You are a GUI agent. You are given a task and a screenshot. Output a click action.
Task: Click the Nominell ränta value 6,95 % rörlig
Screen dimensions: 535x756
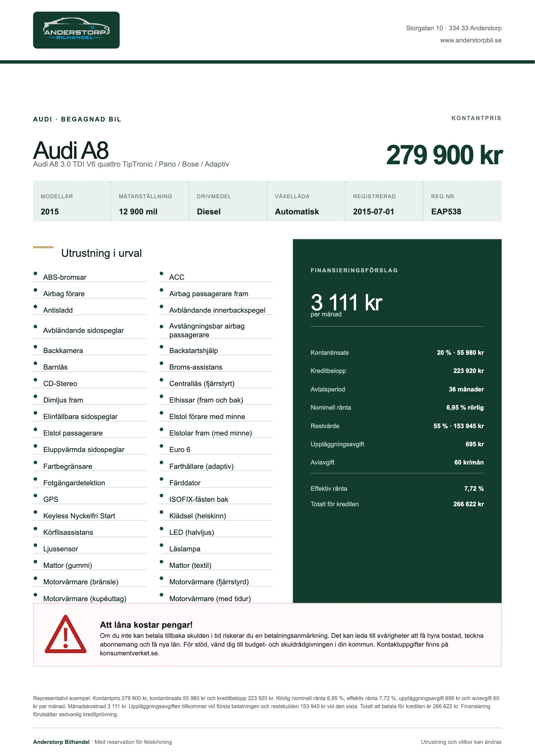[x=465, y=408]
